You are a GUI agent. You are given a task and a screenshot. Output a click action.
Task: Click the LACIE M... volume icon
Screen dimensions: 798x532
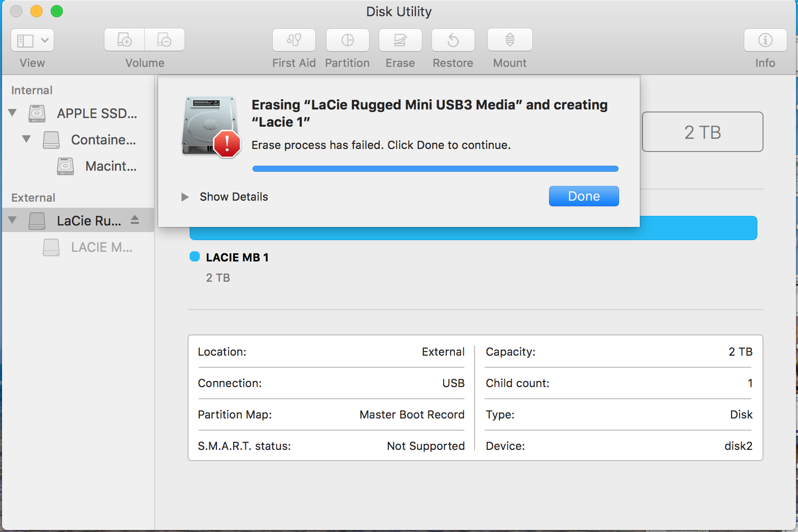click(x=51, y=247)
